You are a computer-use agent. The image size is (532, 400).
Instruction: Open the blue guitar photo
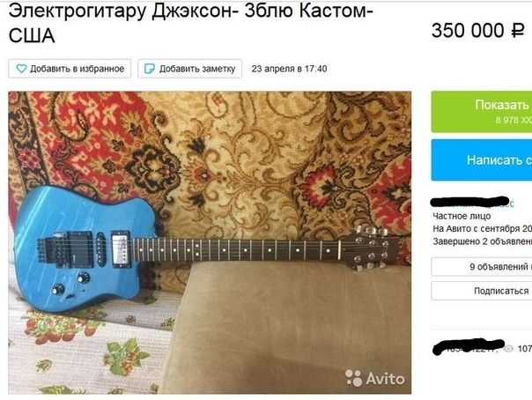[210, 242]
